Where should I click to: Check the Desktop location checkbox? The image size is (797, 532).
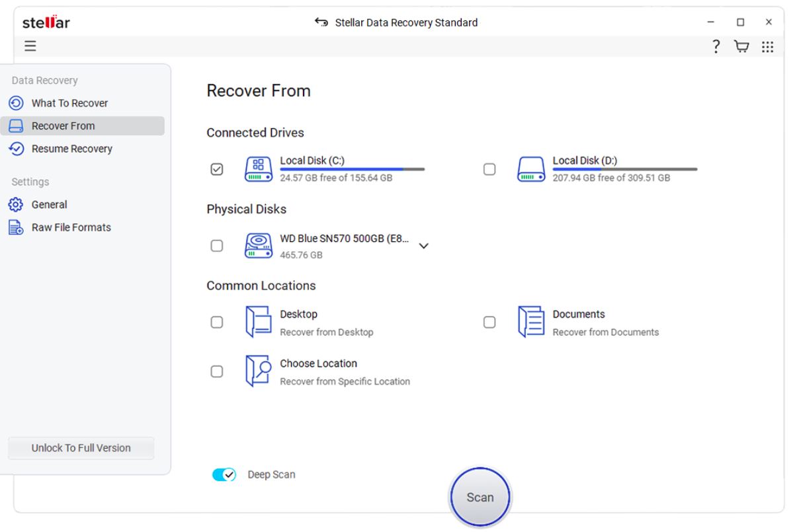point(216,323)
